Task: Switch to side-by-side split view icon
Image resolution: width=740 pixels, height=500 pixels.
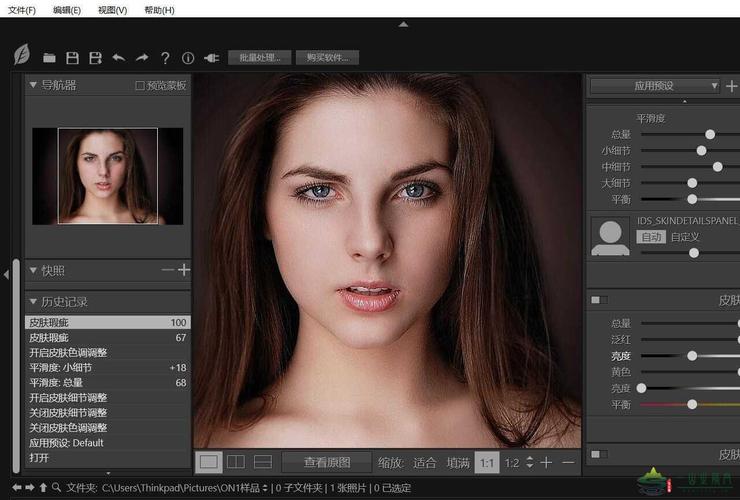Action: 236,462
